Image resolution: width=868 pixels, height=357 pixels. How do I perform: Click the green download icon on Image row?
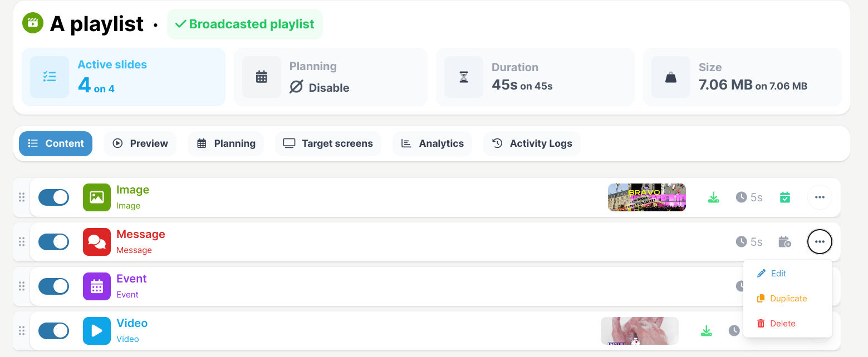pyautogui.click(x=713, y=197)
